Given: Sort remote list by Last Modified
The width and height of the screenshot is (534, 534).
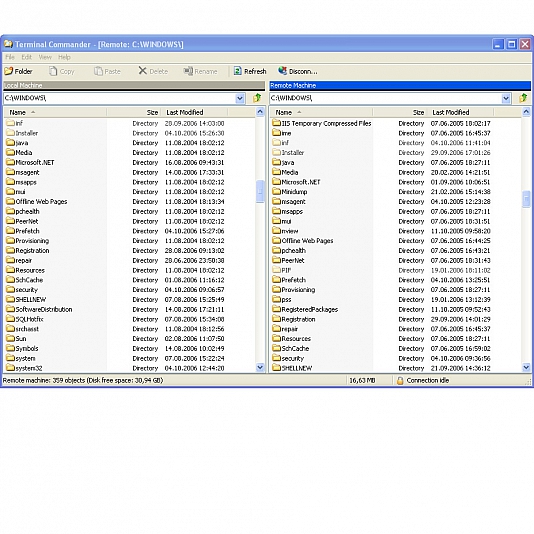Looking at the screenshot, I should pos(460,112).
